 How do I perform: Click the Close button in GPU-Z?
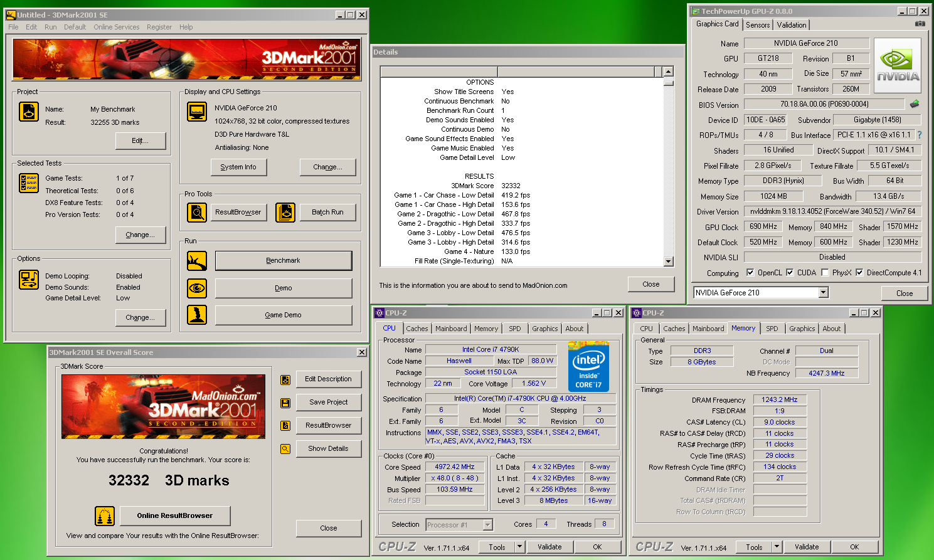[x=904, y=293]
